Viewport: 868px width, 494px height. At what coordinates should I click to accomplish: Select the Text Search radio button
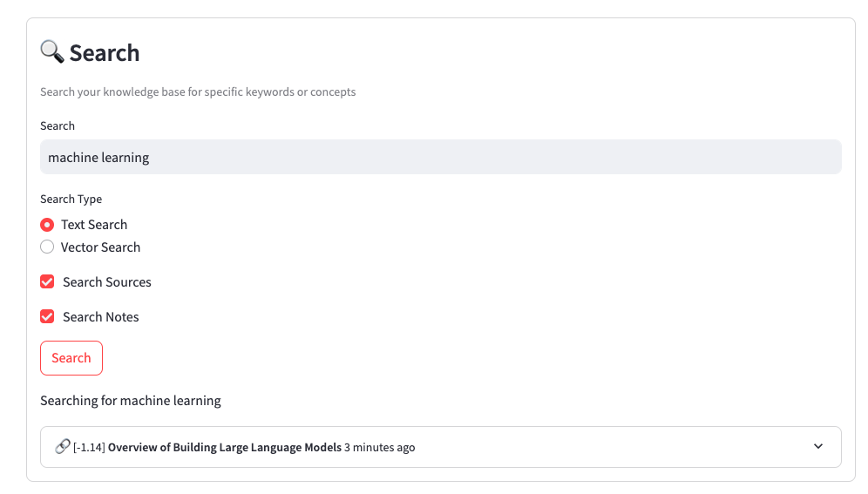click(47, 225)
